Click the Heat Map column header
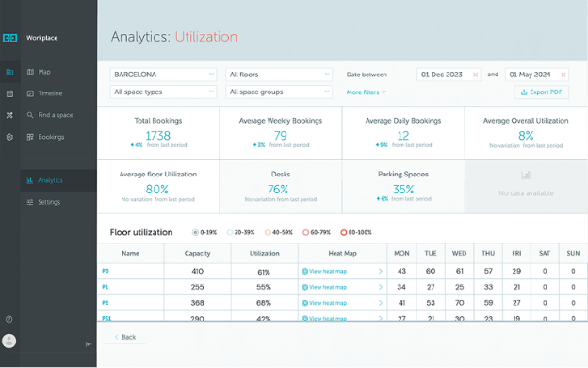This screenshot has height=368, width=588. click(342, 254)
